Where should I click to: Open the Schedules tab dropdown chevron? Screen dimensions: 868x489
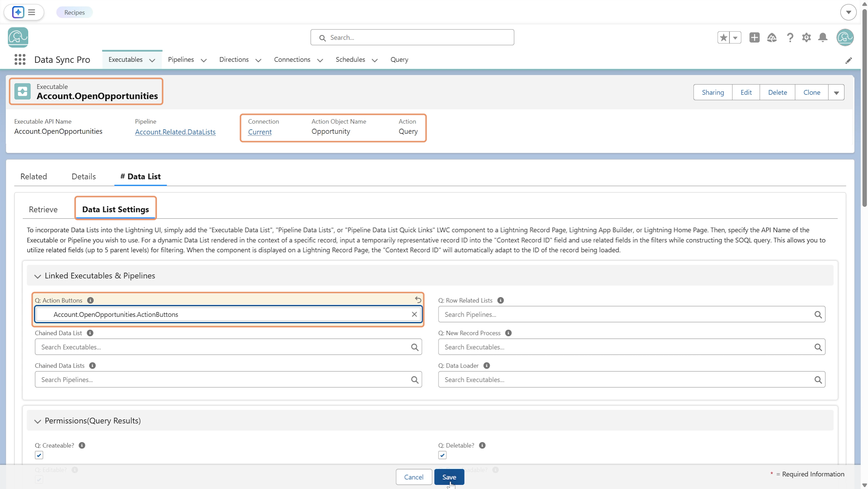[x=374, y=60]
